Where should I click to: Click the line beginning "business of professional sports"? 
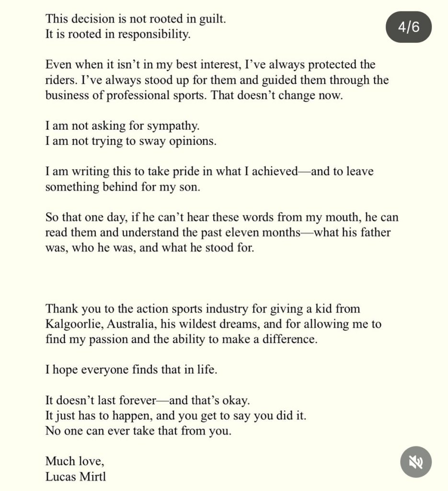(x=194, y=95)
